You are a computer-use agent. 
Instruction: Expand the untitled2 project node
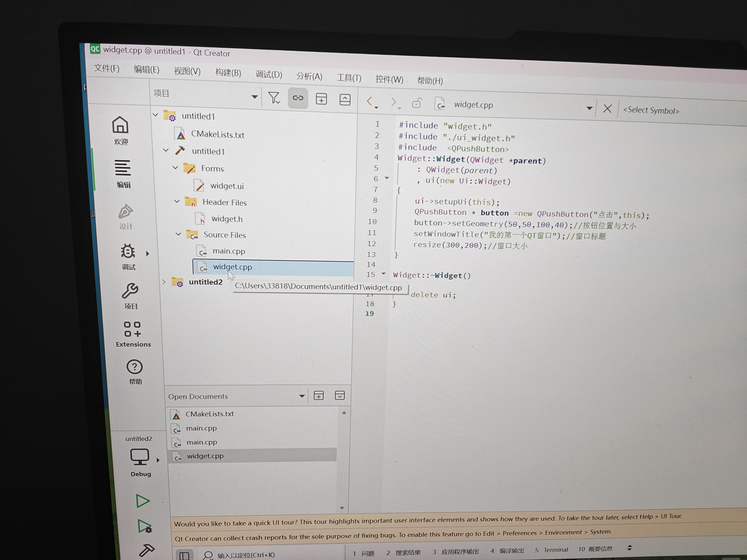pos(164,281)
